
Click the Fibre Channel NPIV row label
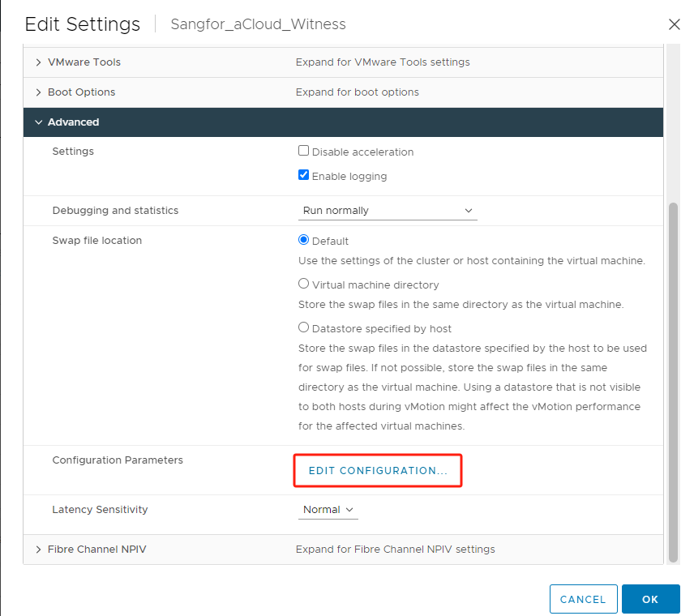96,550
